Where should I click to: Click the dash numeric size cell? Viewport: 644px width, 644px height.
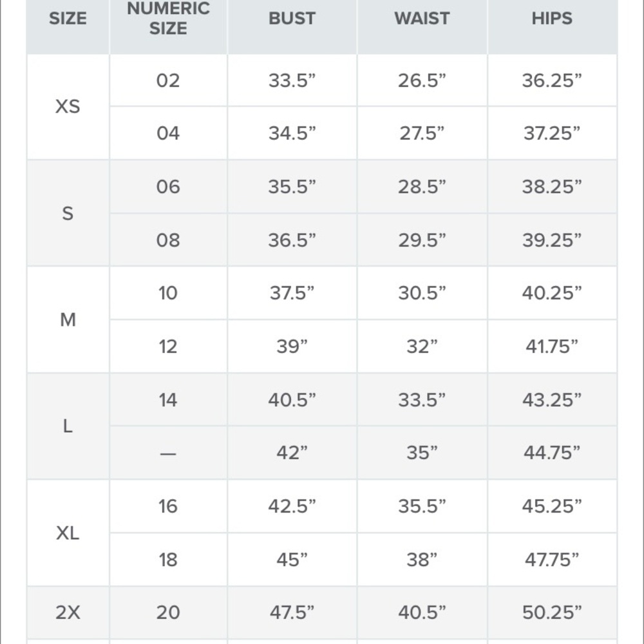coord(168,453)
